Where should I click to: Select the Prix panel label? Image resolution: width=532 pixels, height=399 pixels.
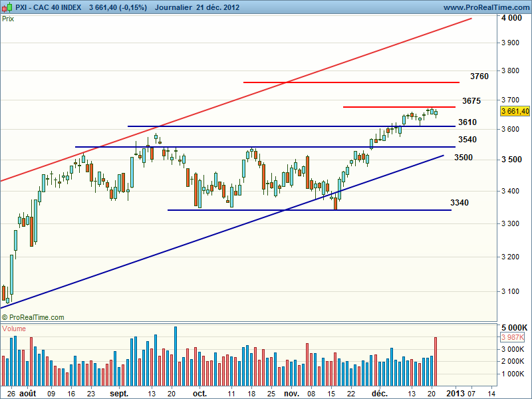pyautogui.click(x=8, y=19)
